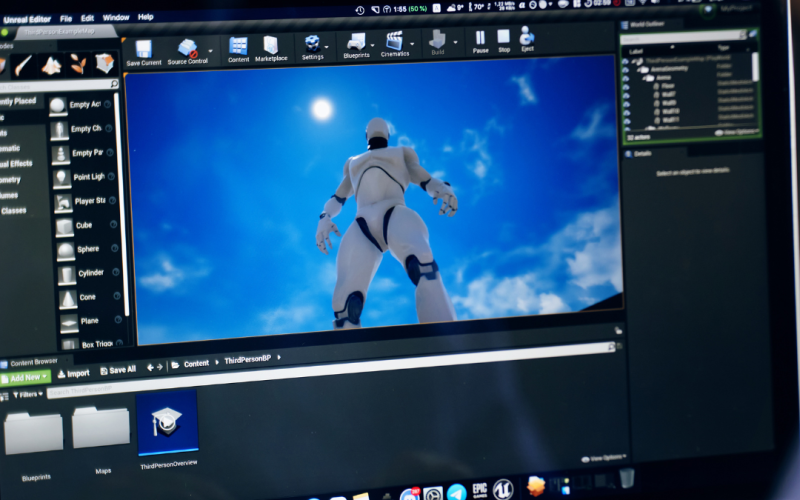Open the Window menu
This screenshot has width=800, height=500.
point(116,17)
